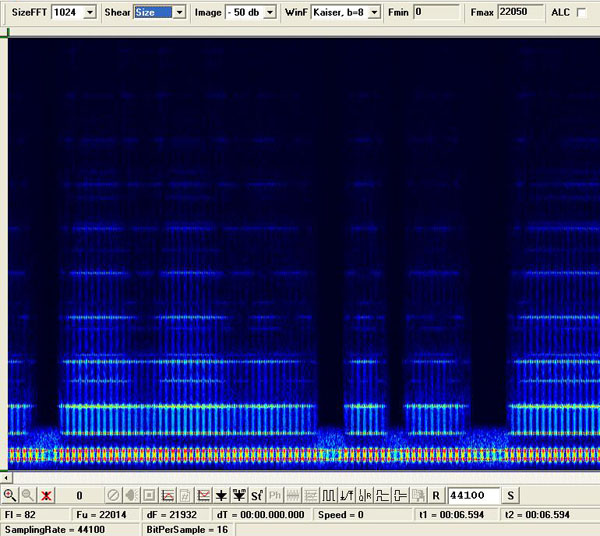This screenshot has width=600, height=536.
Task: Click the '0' value beside red X icon
Action: click(79, 496)
